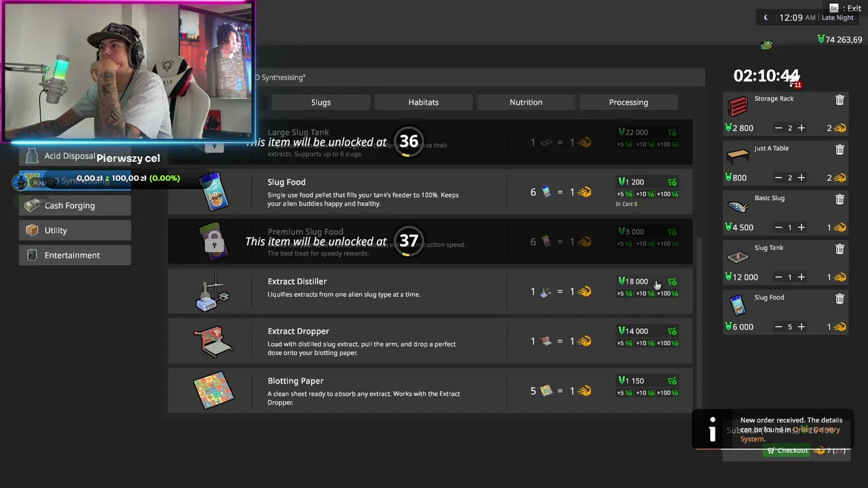868x488 pixels.
Task: Decrease Slug Food quantity in cart
Action: click(x=778, y=327)
